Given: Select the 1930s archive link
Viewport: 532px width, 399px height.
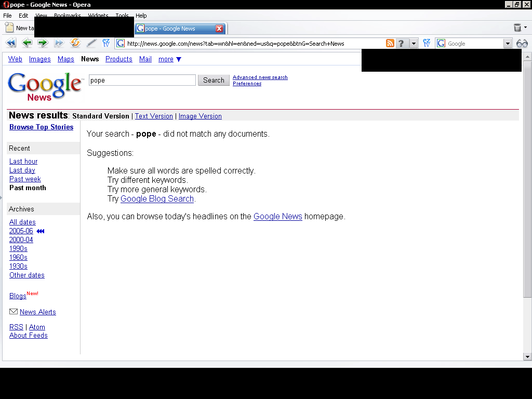Looking at the screenshot, I should click(18, 266).
